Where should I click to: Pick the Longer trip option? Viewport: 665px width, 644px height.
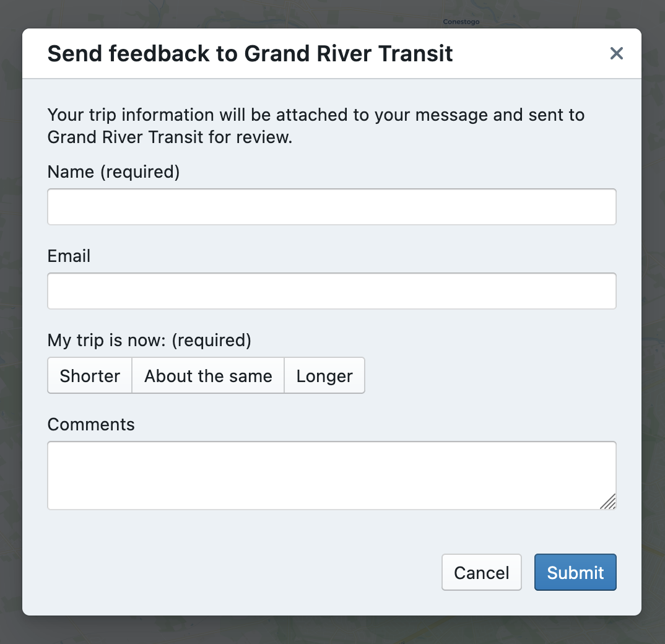[x=324, y=376]
